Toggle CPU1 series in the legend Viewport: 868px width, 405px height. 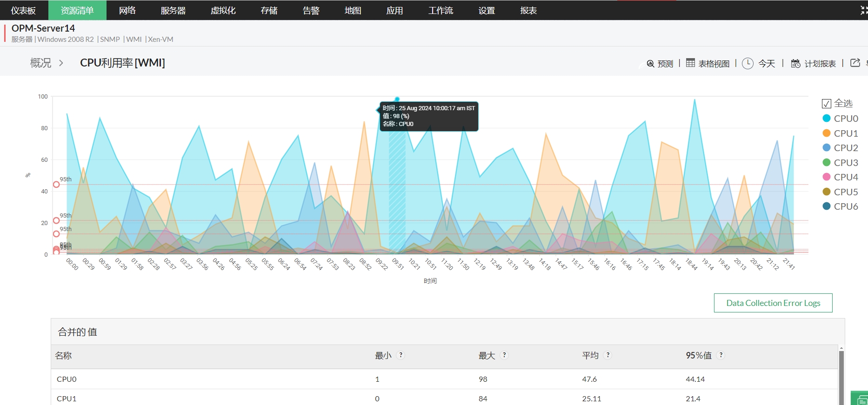tap(845, 133)
